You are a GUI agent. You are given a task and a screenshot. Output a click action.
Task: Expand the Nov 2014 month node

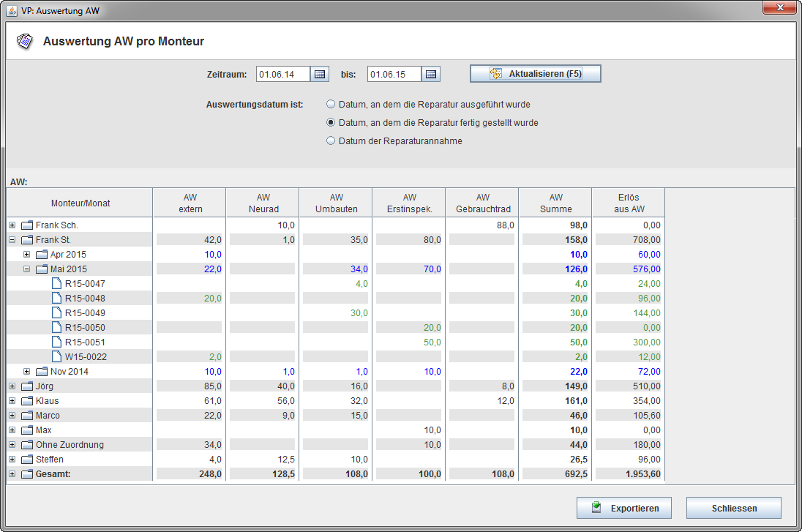[26, 372]
